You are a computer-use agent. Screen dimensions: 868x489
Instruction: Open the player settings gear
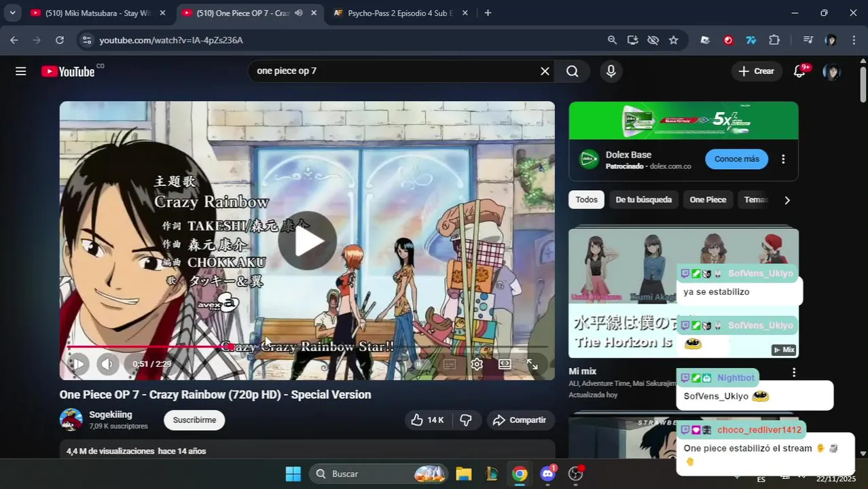point(477,364)
